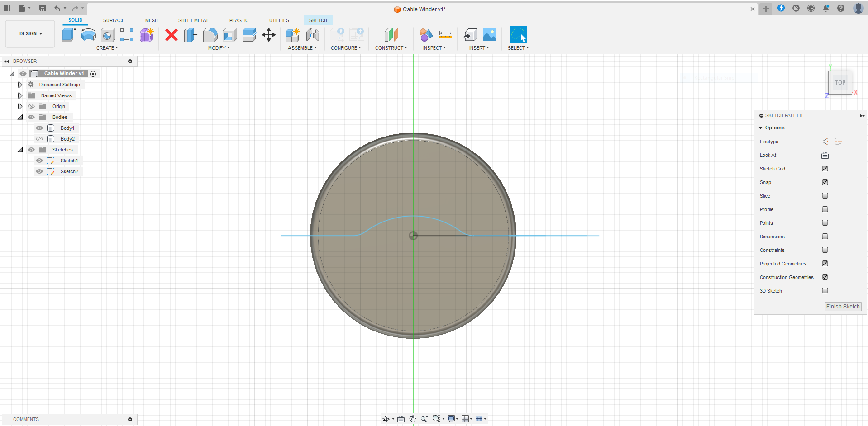The height and width of the screenshot is (426, 868).
Task: Switch to the SKETCH tab
Action: 318,20
